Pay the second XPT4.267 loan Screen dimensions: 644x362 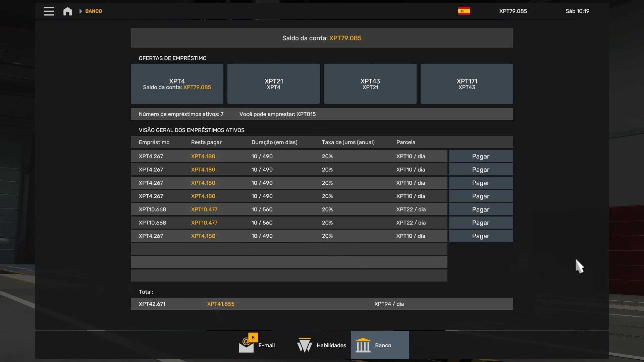[x=481, y=170]
